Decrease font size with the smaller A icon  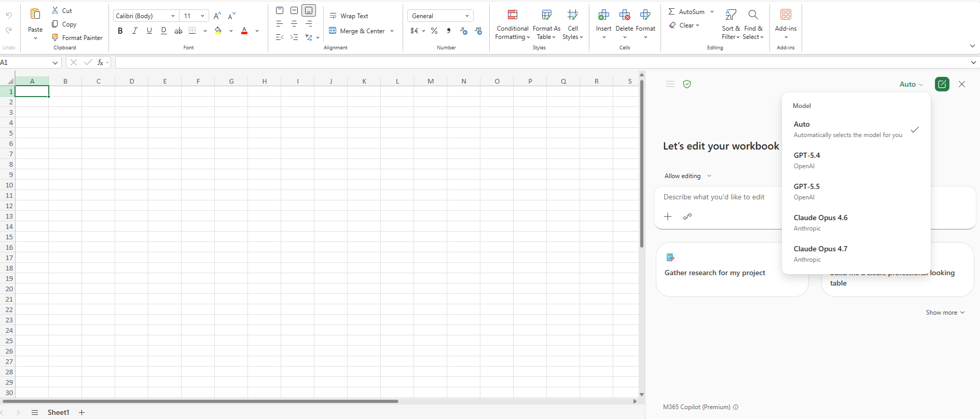[232, 16]
